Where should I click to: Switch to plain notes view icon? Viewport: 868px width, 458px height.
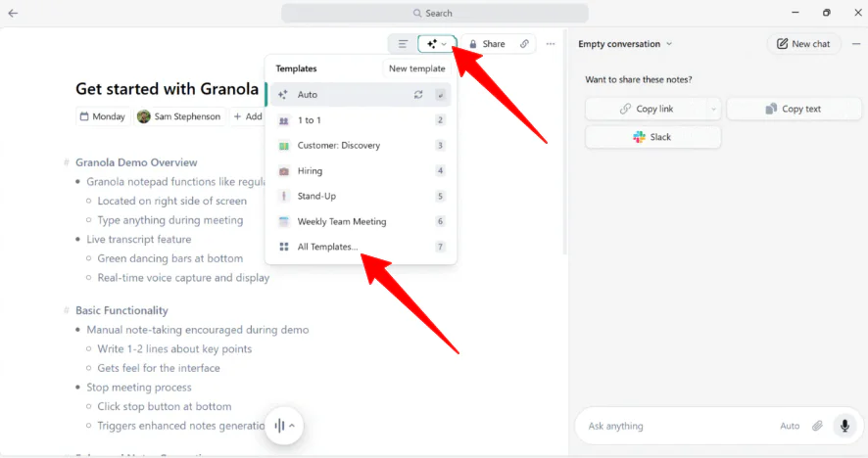(403, 44)
